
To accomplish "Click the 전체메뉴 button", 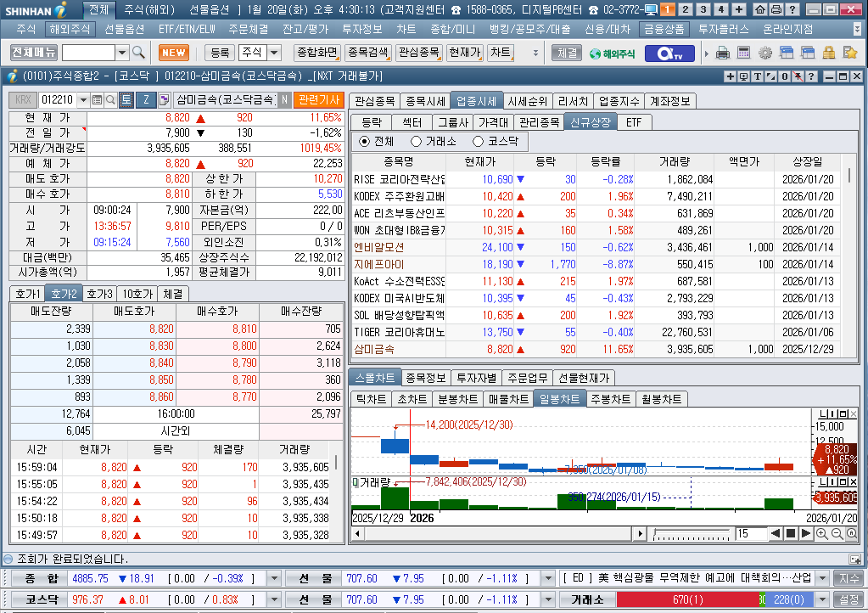I will pyautogui.click(x=34, y=53).
